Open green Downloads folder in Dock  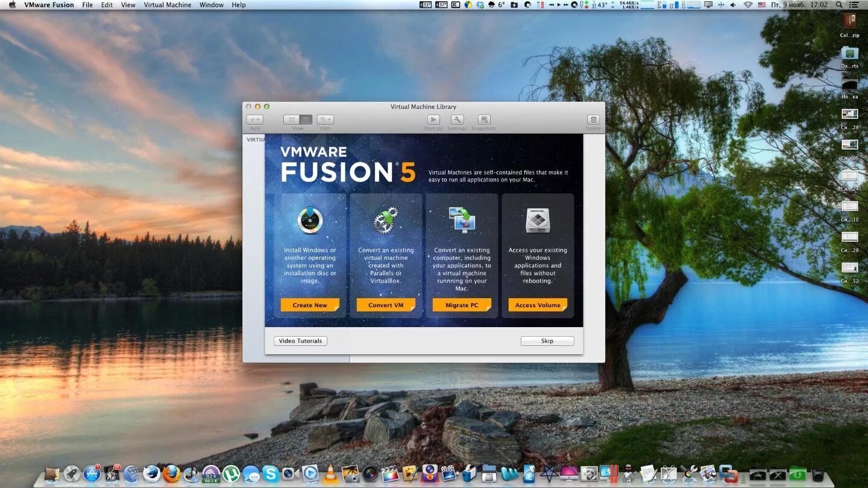tap(797, 474)
